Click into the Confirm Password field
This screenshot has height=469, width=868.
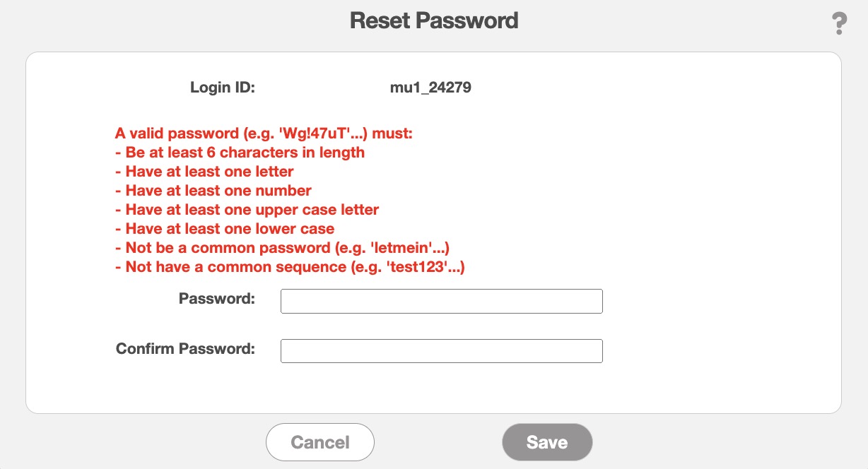(441, 351)
